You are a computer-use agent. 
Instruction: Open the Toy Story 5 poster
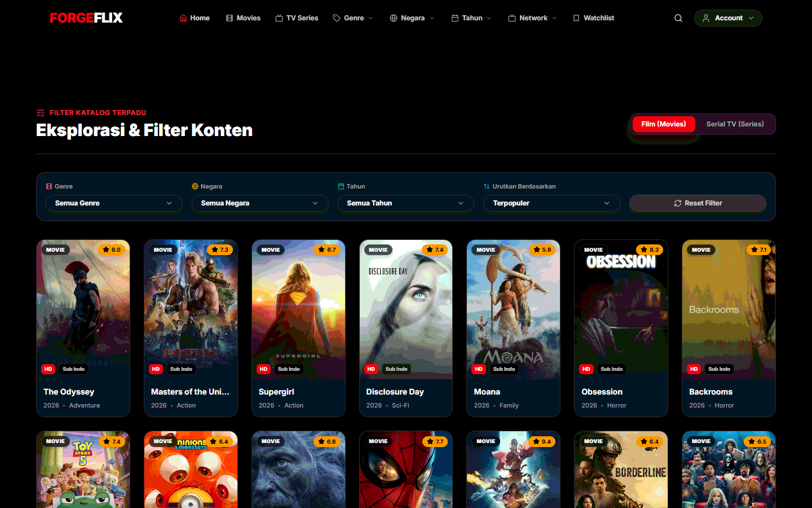(x=83, y=470)
